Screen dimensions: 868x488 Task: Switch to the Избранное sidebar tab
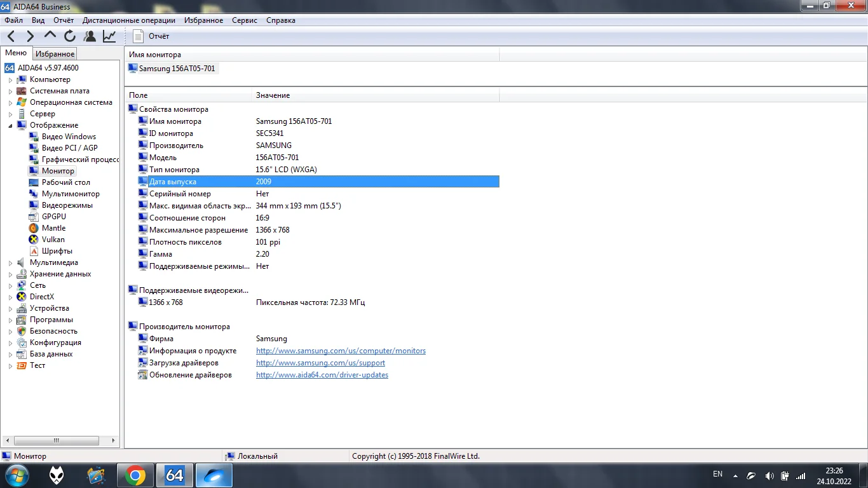click(x=55, y=54)
